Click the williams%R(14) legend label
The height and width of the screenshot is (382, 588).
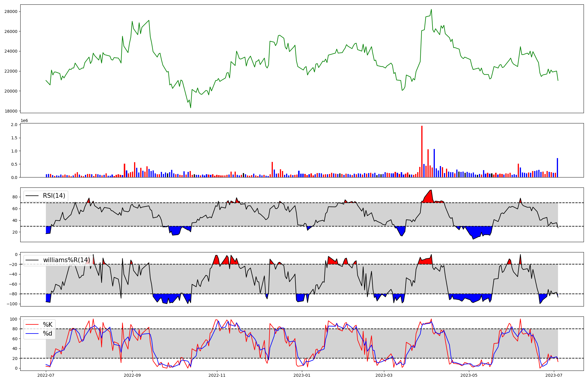click(66, 260)
